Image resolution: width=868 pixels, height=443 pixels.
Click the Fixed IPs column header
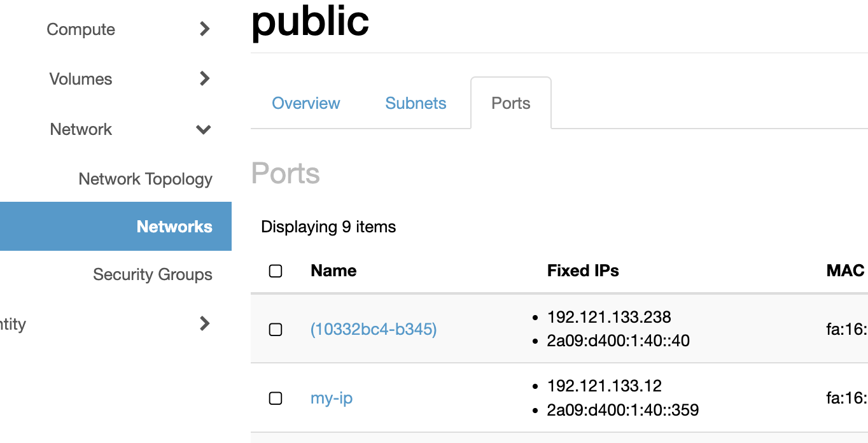[582, 271]
